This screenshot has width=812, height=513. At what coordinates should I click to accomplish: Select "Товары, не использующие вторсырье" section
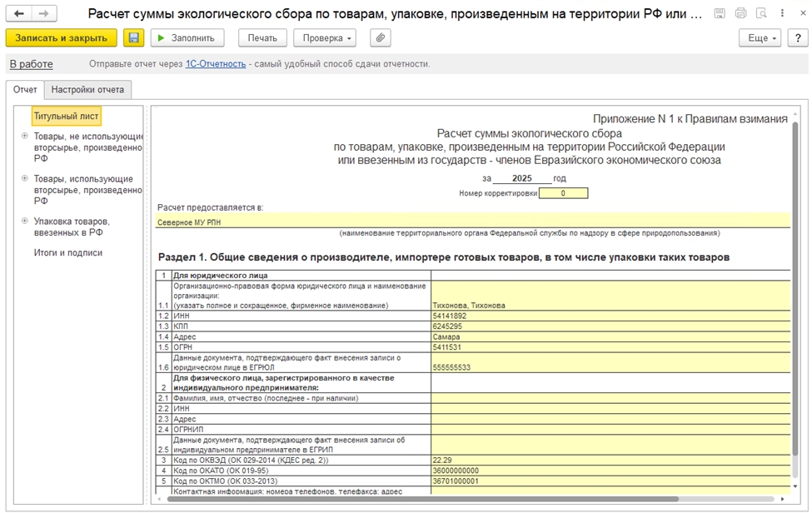pyautogui.click(x=88, y=147)
